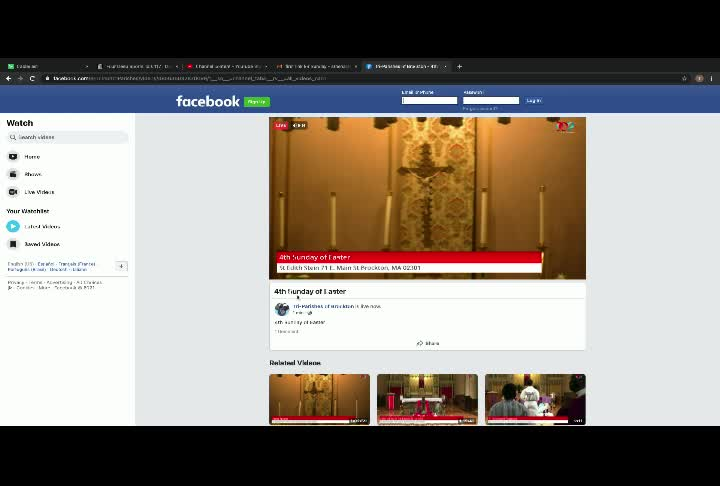Share the 4th Sunday of Easter video
The width and height of the screenshot is (720, 486).
(x=428, y=343)
